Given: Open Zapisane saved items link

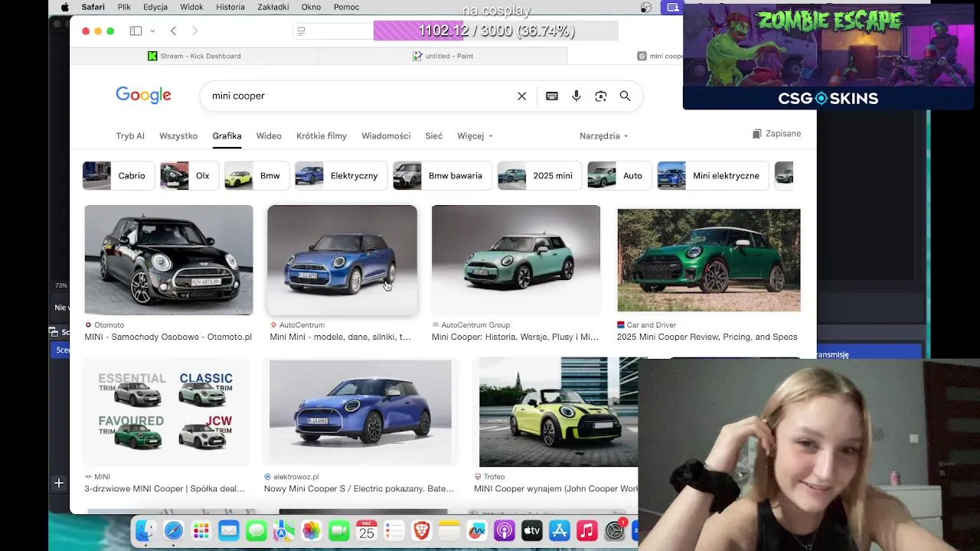Looking at the screenshot, I should (x=776, y=134).
